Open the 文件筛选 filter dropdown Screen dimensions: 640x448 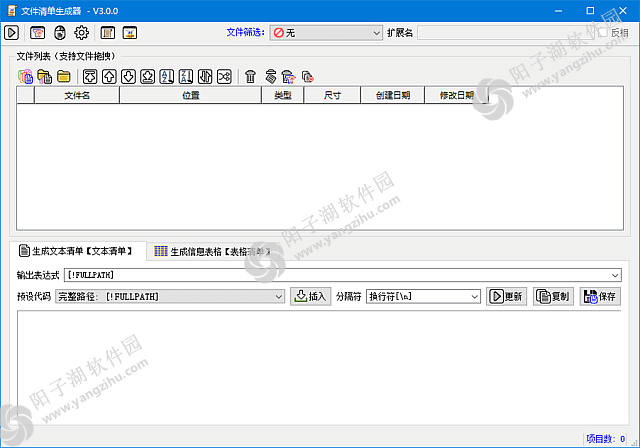(326, 33)
